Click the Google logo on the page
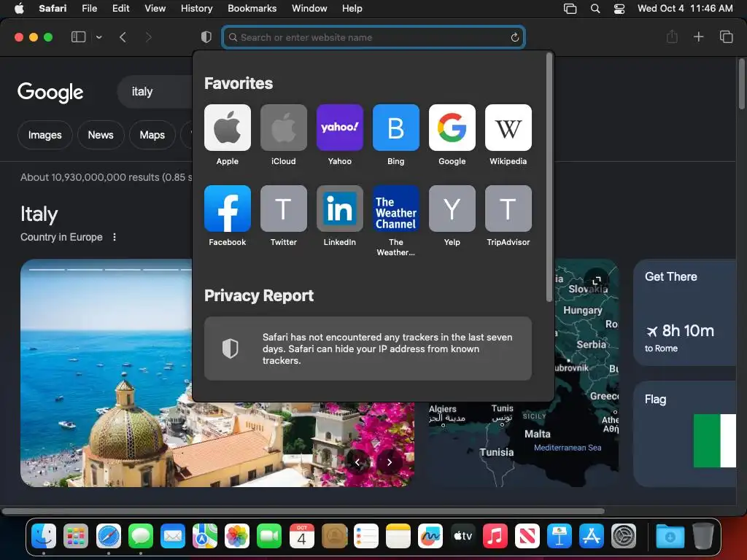The width and height of the screenshot is (747, 560). [x=50, y=92]
